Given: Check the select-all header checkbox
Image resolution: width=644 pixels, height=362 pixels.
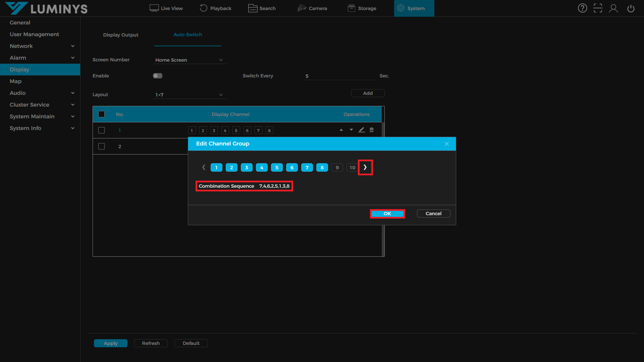Looking at the screenshot, I should (101, 114).
